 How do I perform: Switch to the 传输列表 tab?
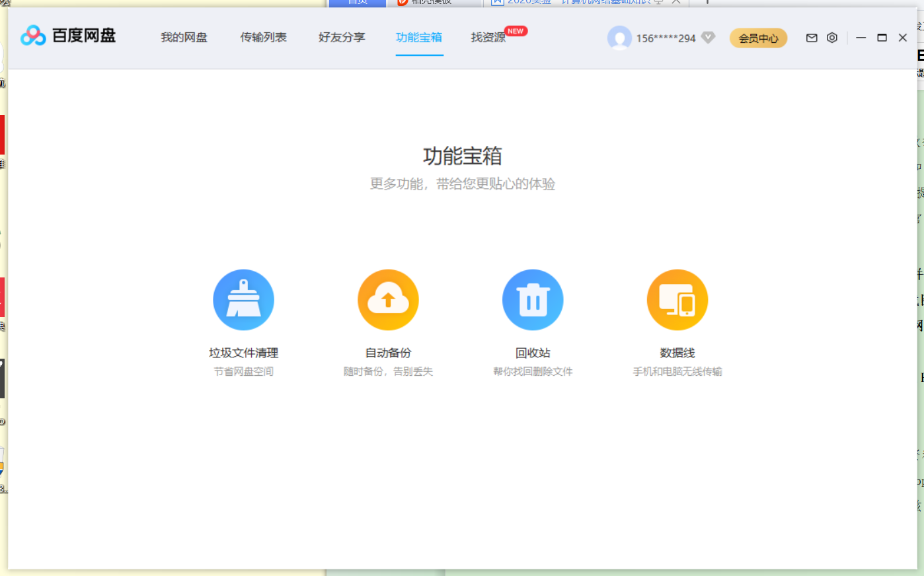point(264,38)
